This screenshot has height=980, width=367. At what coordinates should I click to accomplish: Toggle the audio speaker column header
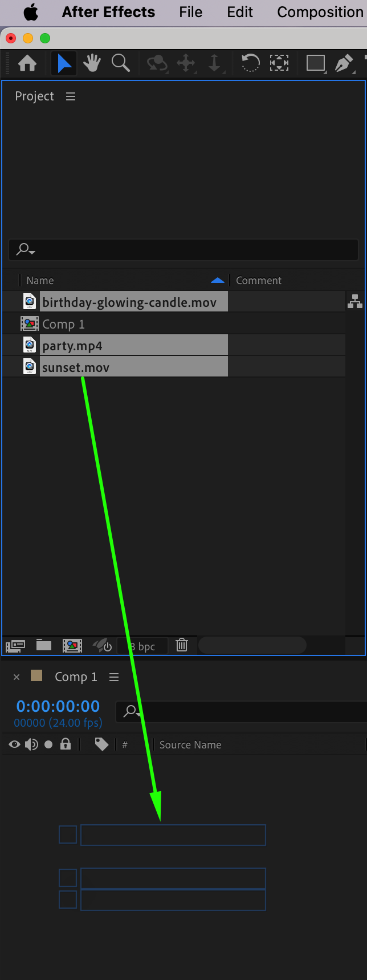pyautogui.click(x=31, y=744)
